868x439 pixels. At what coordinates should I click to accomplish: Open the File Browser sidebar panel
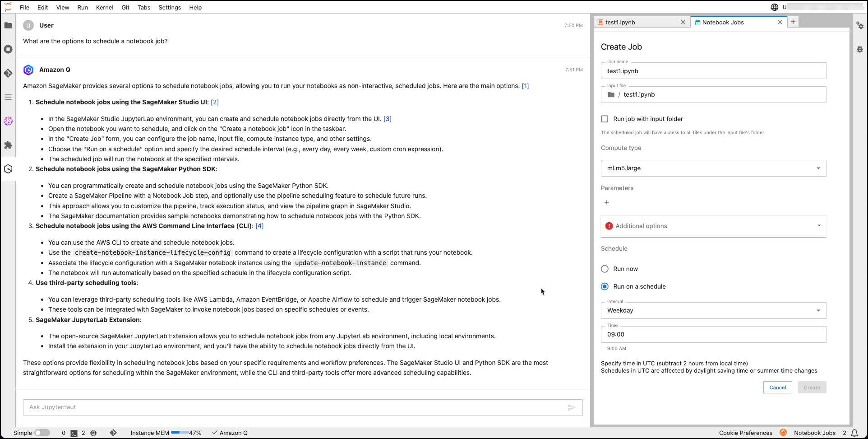8,25
